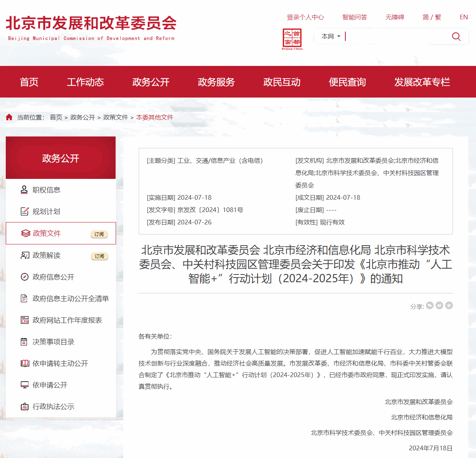Image resolution: width=476 pixels, height=458 pixels.
Task: Go to 政策文件 in the breadcrumb
Action: pos(116,117)
